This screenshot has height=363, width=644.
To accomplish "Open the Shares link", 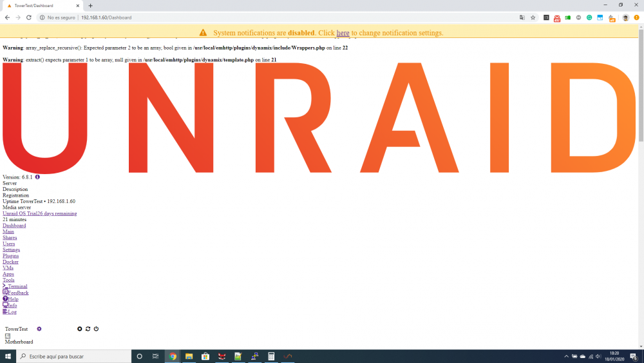I will (10, 238).
